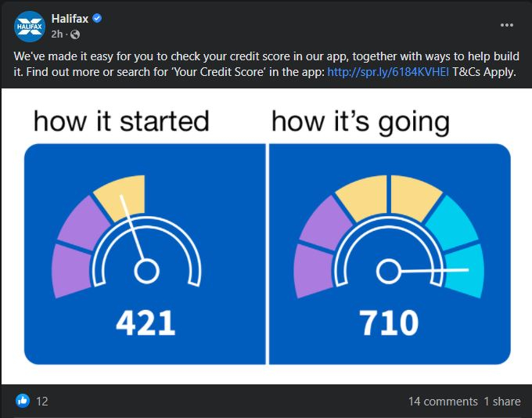Open the 'how it's going' 710 gauge image
Screen dimensions: 532x418
coord(390,254)
